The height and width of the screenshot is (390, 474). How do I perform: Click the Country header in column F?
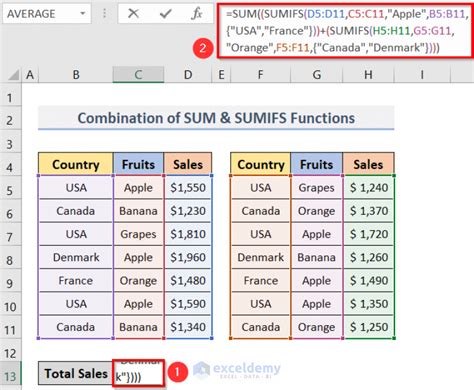click(x=261, y=164)
